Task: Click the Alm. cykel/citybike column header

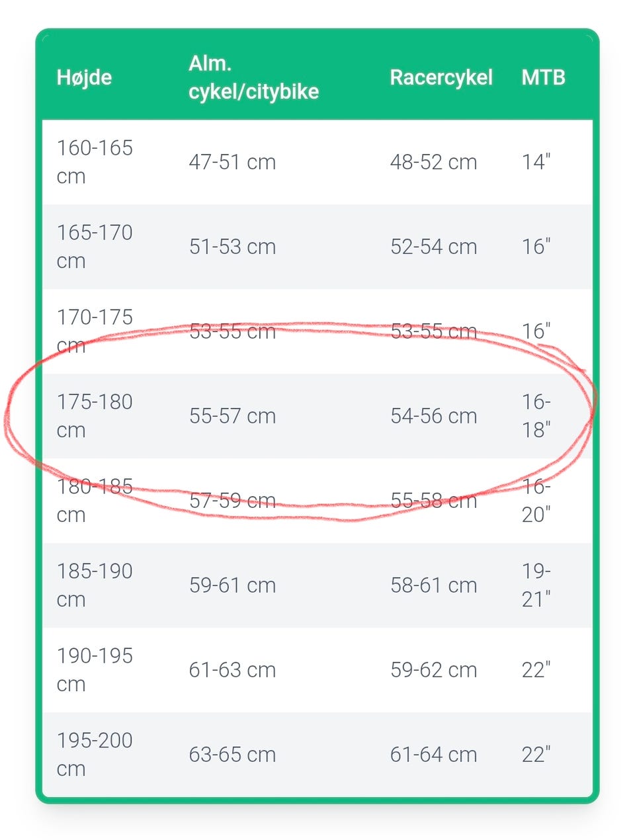Action: tap(253, 77)
